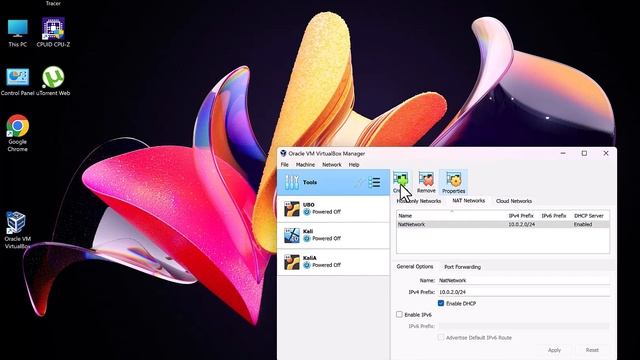The image size is (640, 360).
Task: Click into the network Name input field
Action: click(x=524, y=280)
